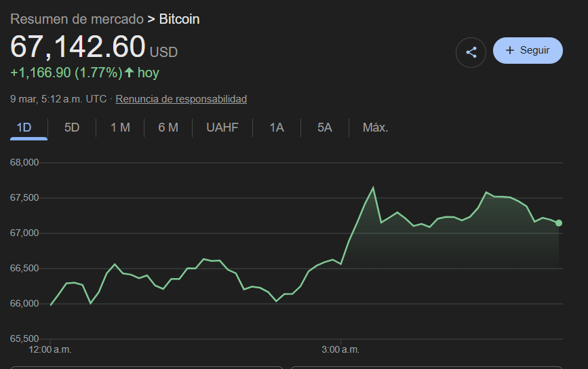This screenshot has height=369, width=588.
Task: Switch to the 1 M range tab
Action: pyautogui.click(x=120, y=128)
